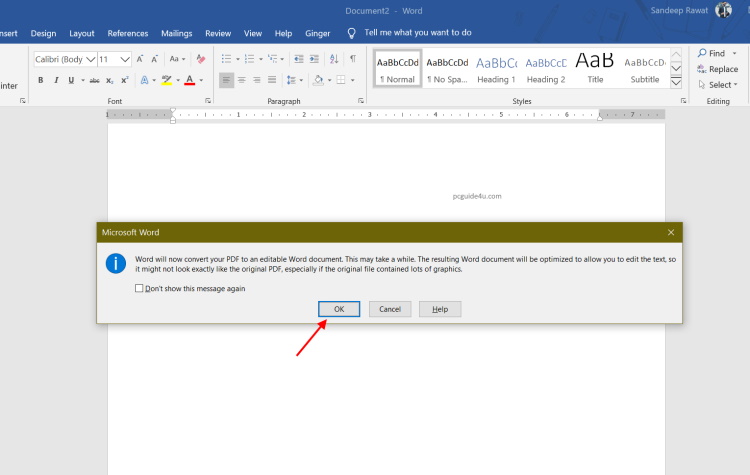This screenshot has height=475, width=750.
Task: Switch to the Mailings tab
Action: point(176,33)
